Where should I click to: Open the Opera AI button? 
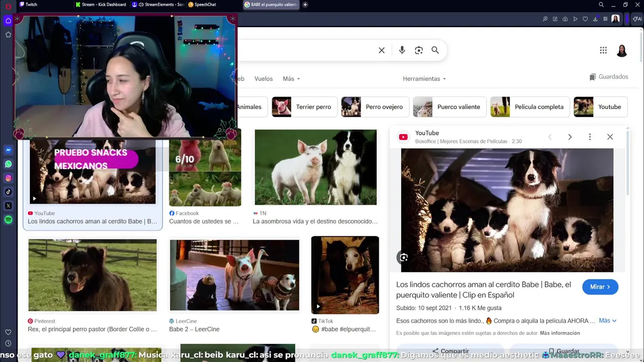pyautogui.click(x=637, y=19)
